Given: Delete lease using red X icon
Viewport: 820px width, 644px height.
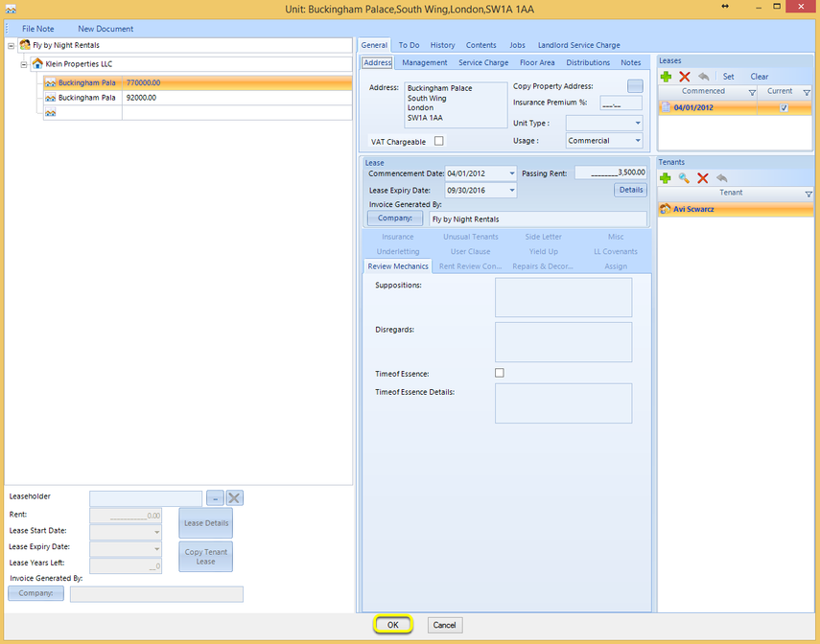Looking at the screenshot, I should click(x=685, y=77).
